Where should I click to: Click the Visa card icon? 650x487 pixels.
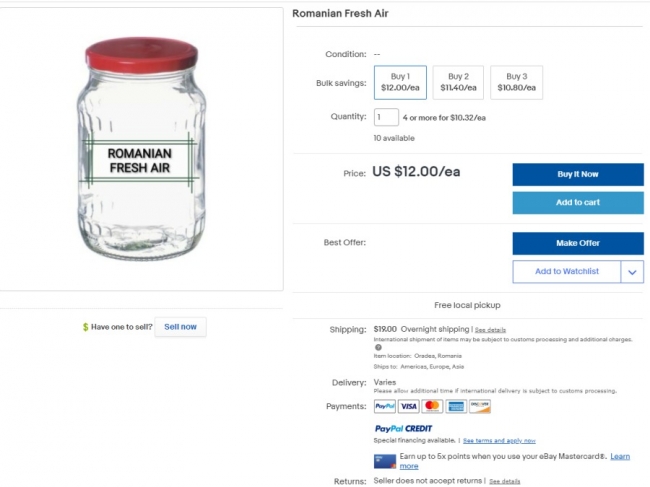[x=408, y=406]
